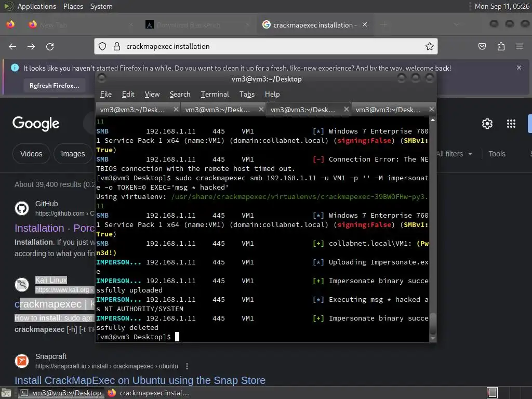Filter Google results by Videos

(31, 154)
